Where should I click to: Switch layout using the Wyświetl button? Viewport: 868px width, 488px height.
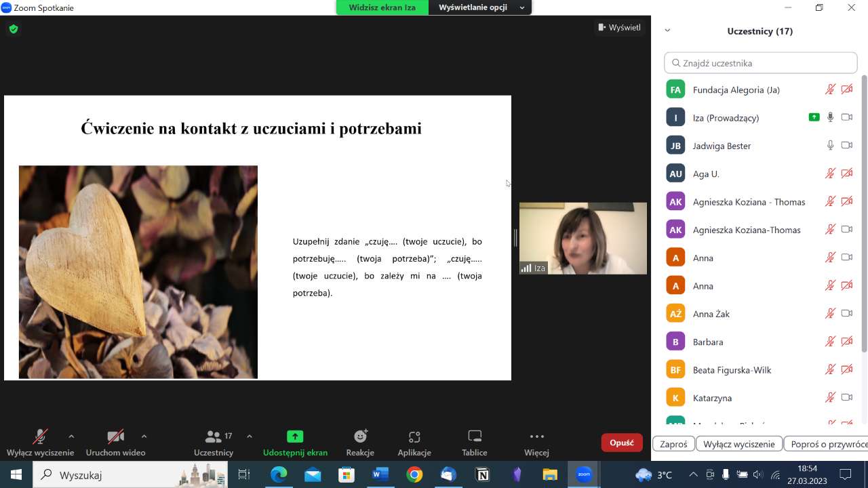618,28
